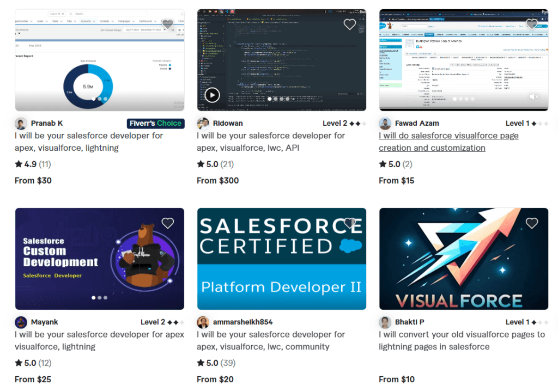This screenshot has height=392, width=558.
Task: Open Fawad Azam's profile avatar
Action: click(385, 124)
